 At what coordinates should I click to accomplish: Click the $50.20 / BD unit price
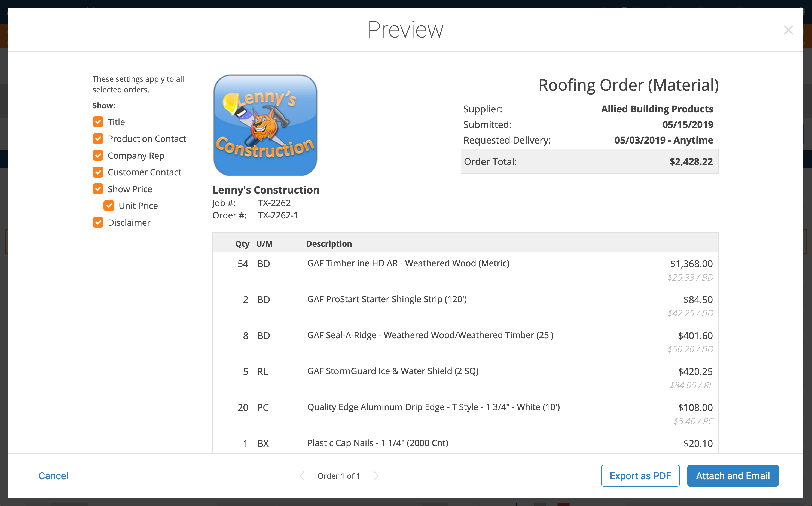[x=690, y=349]
